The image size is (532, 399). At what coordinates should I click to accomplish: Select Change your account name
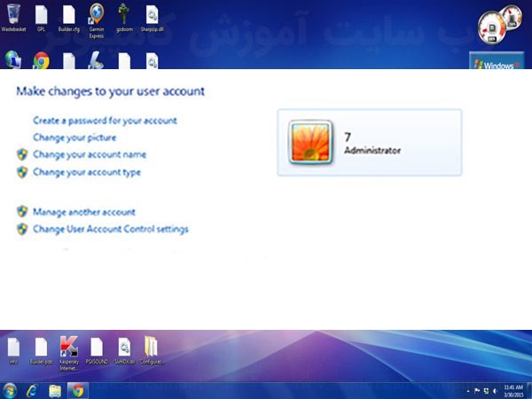pos(89,154)
